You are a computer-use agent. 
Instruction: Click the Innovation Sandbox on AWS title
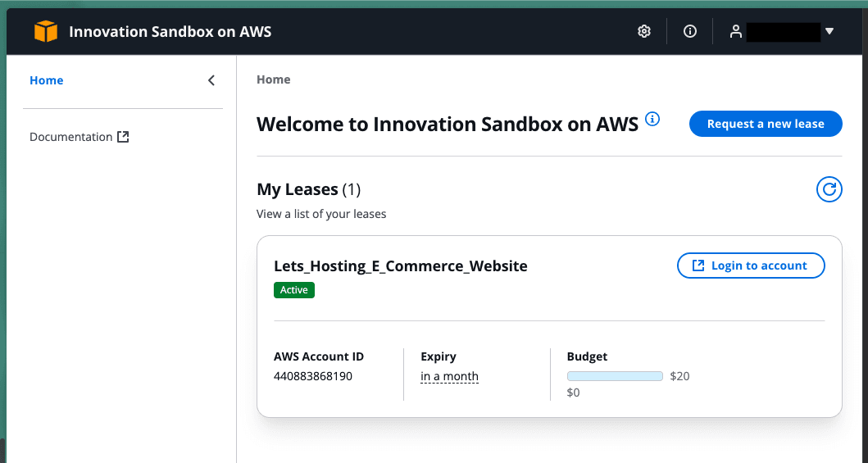coord(170,32)
